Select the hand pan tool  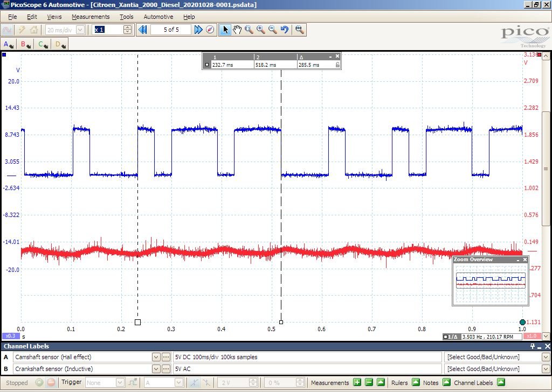coord(237,30)
